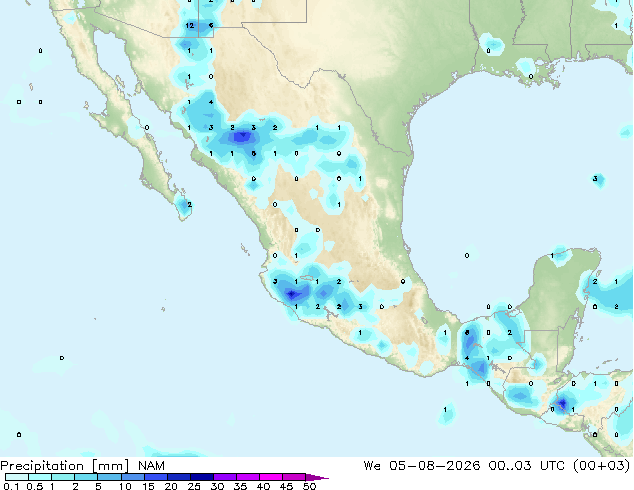Click the 45 to 50 mm legend swatch

(294, 477)
